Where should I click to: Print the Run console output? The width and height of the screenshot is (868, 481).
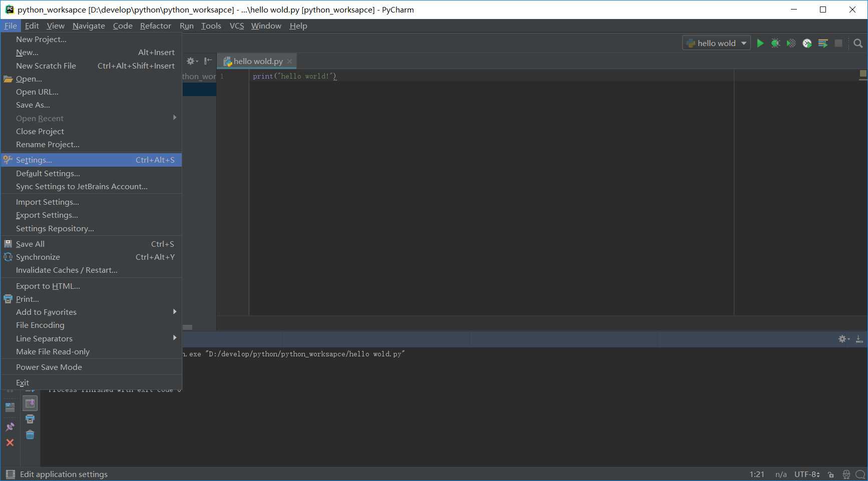point(30,419)
